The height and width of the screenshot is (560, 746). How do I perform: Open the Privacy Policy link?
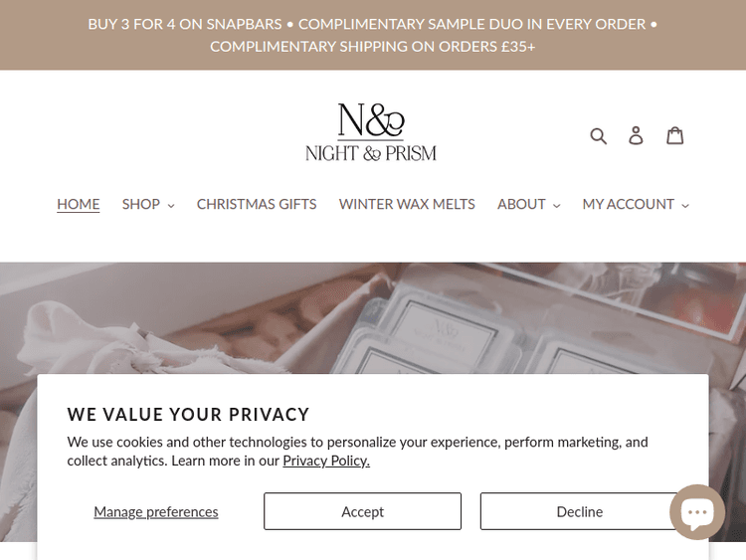tap(326, 461)
